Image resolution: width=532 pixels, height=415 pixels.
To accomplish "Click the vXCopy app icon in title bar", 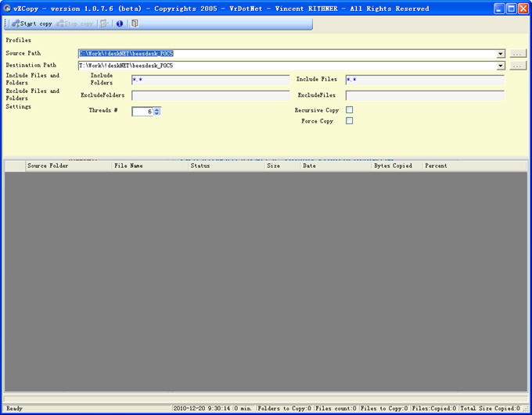I will [7, 9].
